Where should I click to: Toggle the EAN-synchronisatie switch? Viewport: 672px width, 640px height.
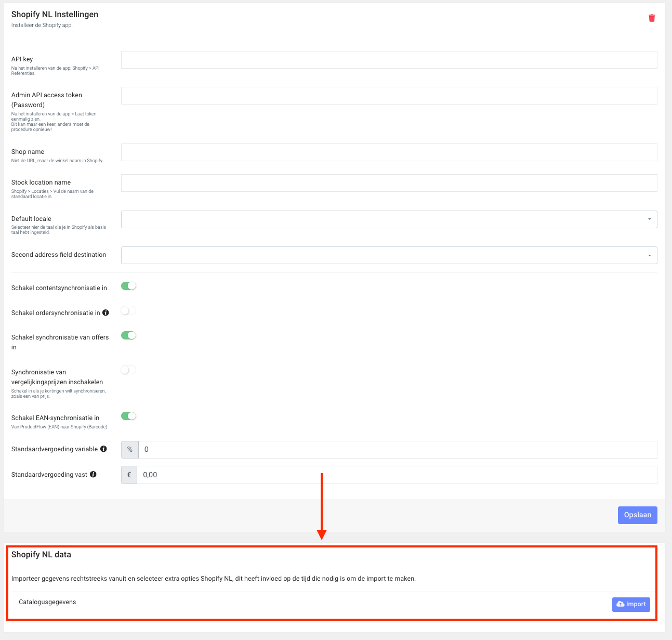coord(128,416)
